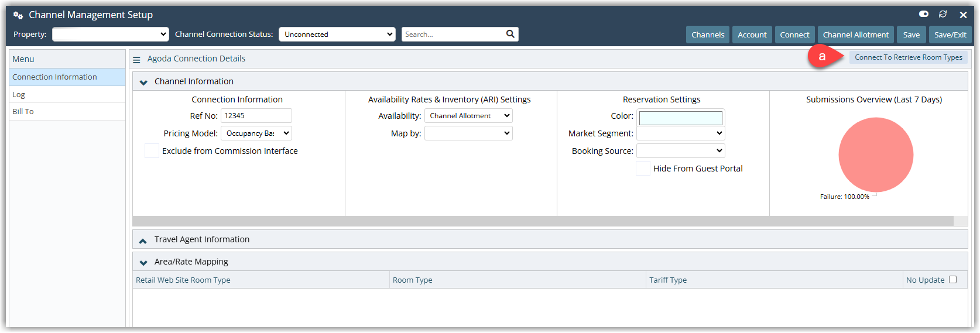Click the Failure: 100.00% label
Screen dimensions: 980x333
845,197
